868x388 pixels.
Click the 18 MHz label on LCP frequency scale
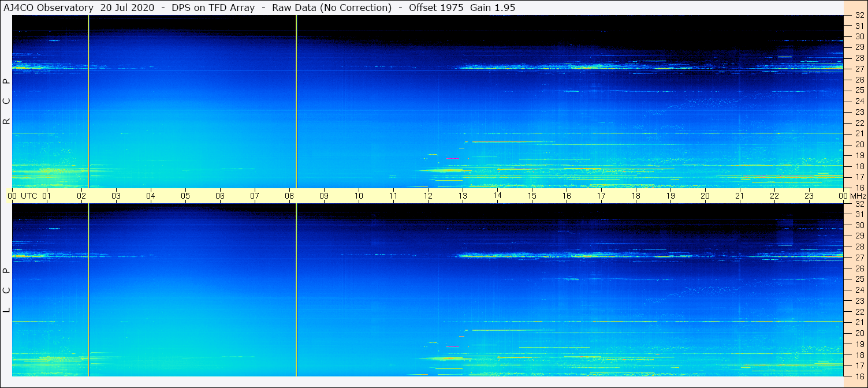click(x=859, y=355)
